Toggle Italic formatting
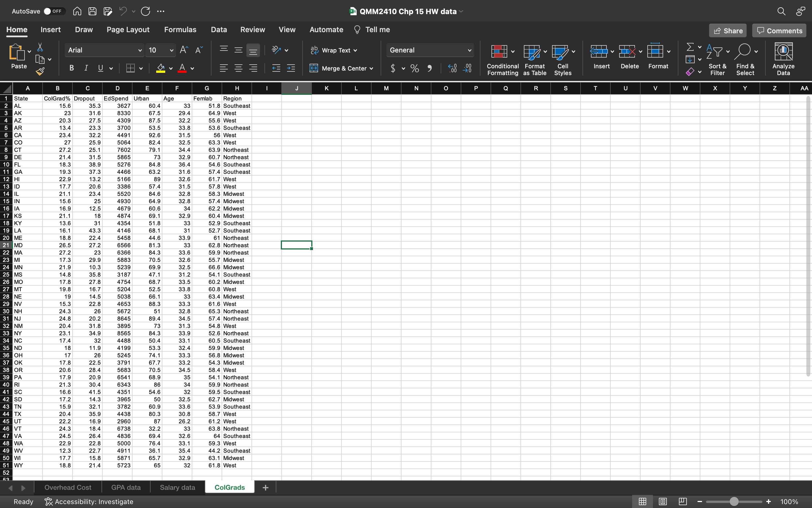Viewport: 812px width, 508px height. tap(86, 68)
